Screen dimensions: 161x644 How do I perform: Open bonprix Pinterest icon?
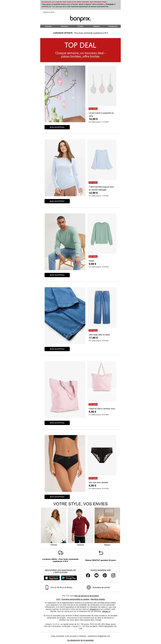click(105, 575)
